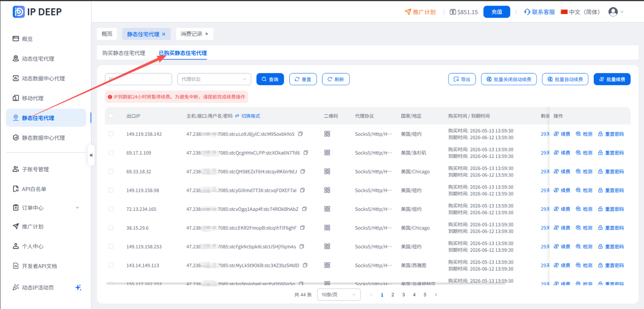The width and height of the screenshot is (644, 309).
Task: Check the row for 69.17.1.109
Action: 111,152
